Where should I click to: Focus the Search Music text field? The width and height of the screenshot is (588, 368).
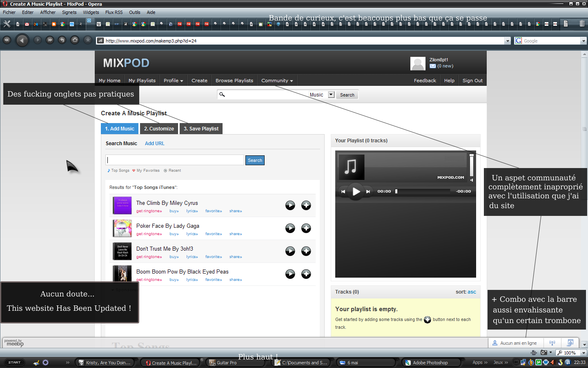click(175, 160)
